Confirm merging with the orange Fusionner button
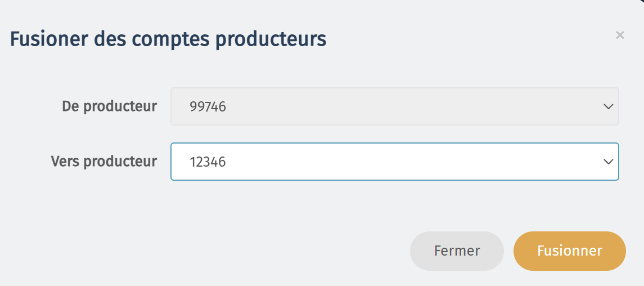The image size is (644, 286). (570, 251)
